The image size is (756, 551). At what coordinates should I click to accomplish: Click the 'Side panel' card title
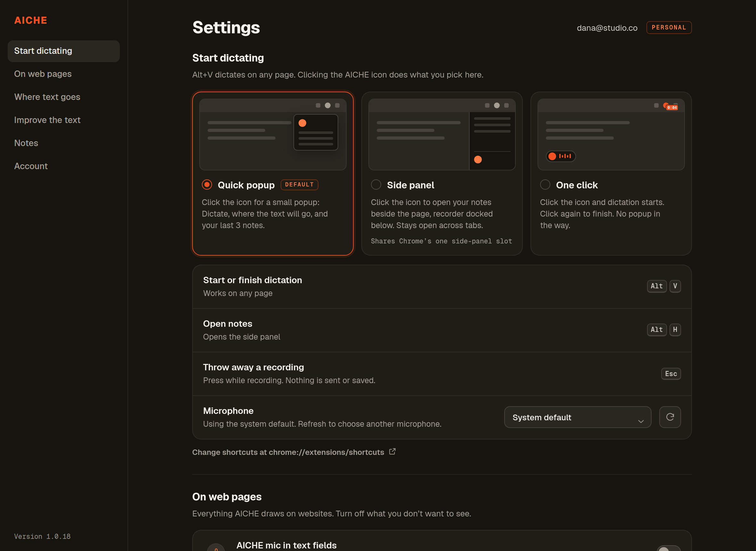(410, 185)
